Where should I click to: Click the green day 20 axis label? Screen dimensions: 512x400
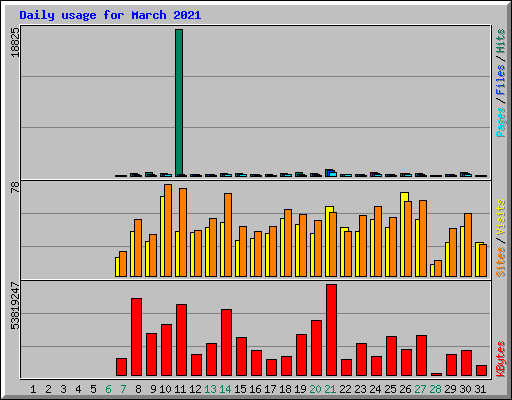tap(315, 389)
